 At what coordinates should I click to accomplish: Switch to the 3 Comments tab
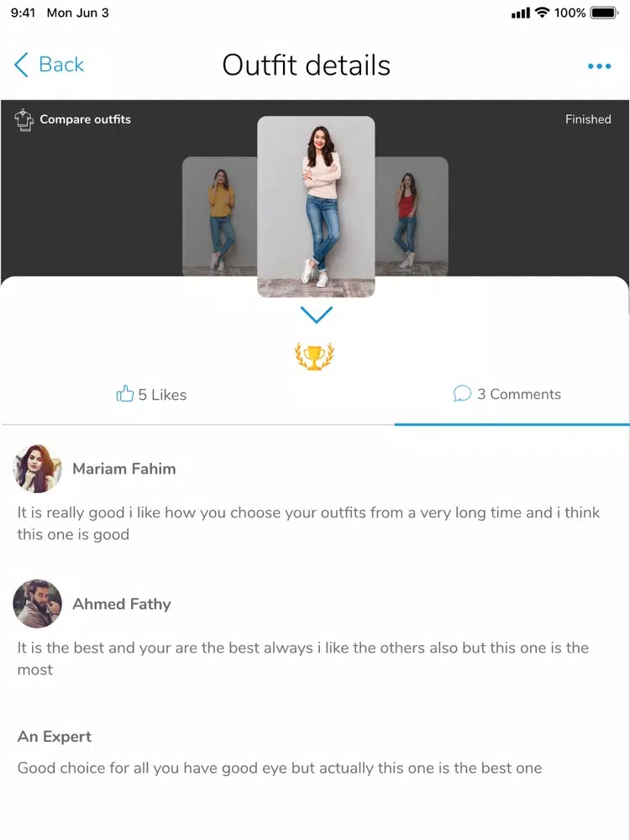pos(507,394)
